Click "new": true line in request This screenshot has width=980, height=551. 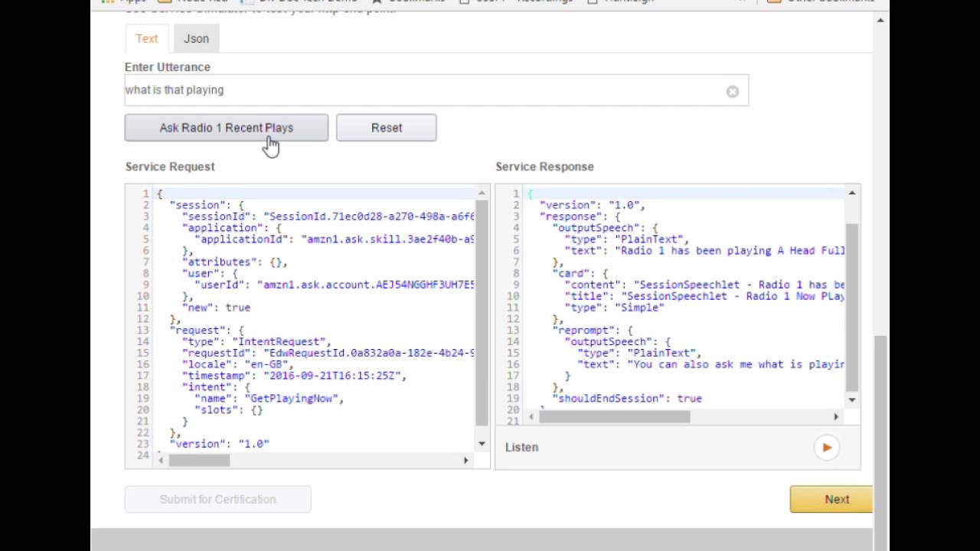[216, 308]
